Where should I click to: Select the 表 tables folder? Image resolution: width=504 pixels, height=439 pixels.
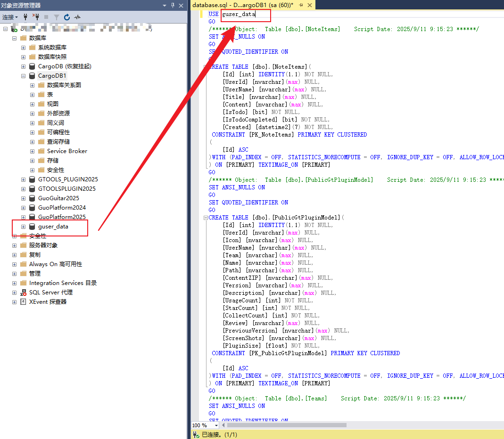50,94
